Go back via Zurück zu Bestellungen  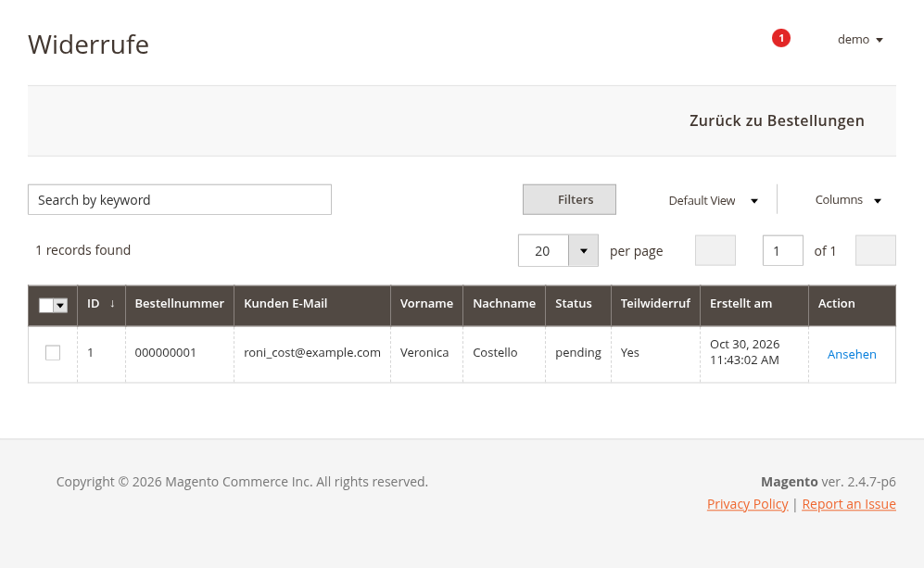coord(777,120)
